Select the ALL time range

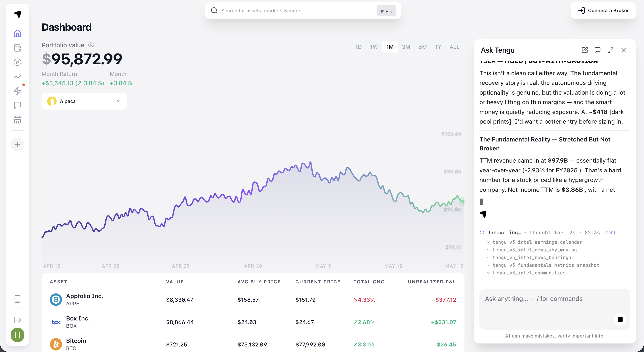(454, 47)
